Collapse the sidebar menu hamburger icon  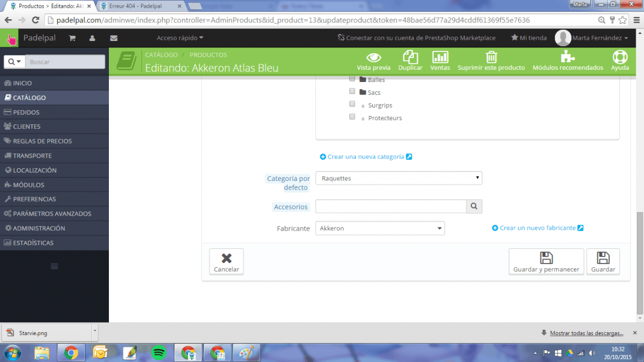pos(54,267)
